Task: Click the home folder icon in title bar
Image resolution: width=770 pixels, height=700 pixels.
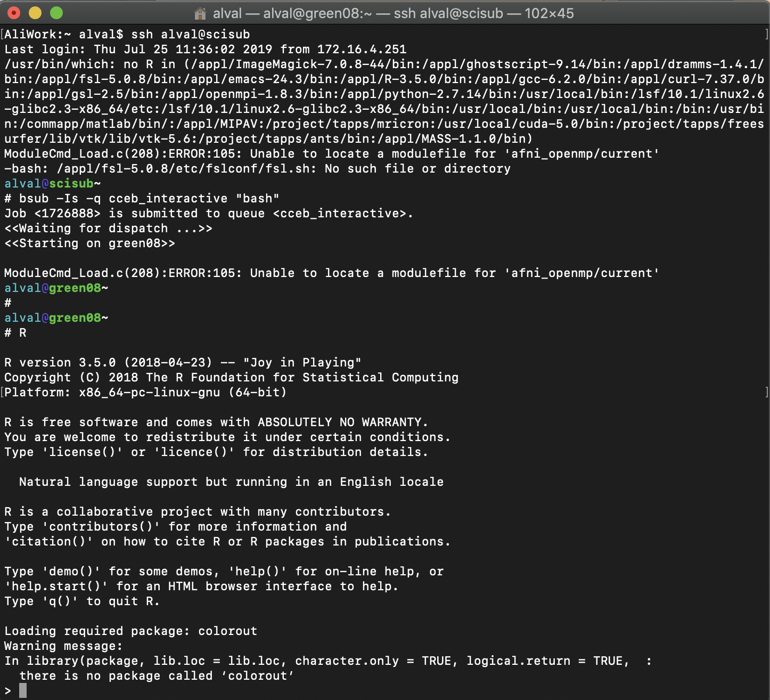Action: [200, 13]
